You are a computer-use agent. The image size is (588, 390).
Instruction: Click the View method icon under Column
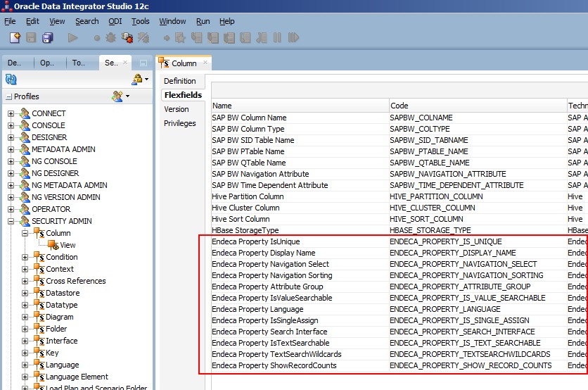(x=53, y=245)
